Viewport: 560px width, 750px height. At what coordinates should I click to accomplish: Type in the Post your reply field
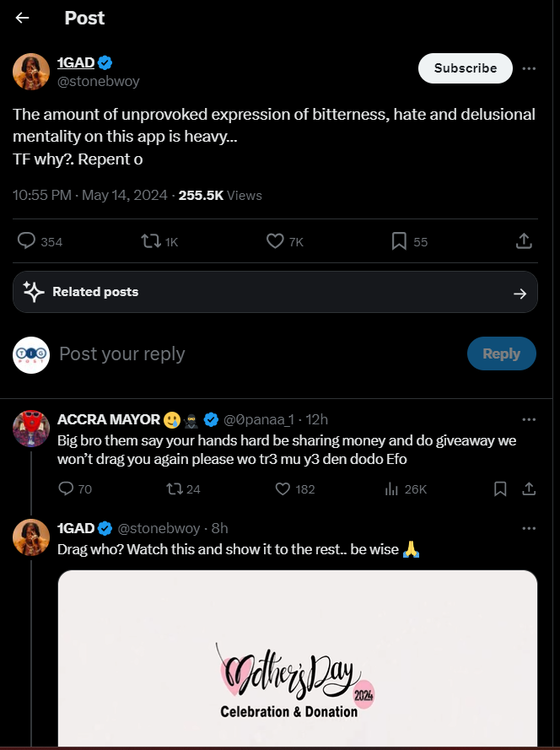click(x=253, y=354)
